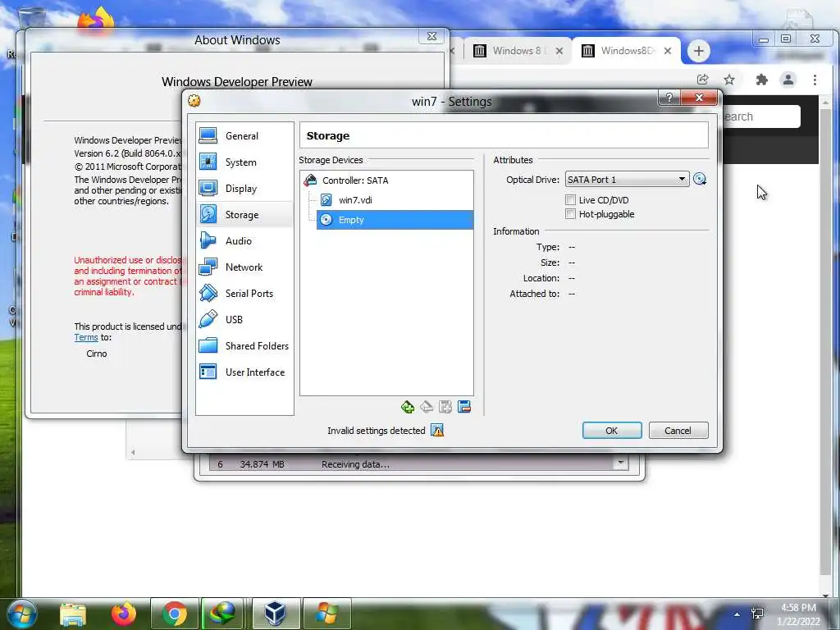The height and width of the screenshot is (630, 840).
Task: Show hidden system tray icons
Action: coord(737,614)
